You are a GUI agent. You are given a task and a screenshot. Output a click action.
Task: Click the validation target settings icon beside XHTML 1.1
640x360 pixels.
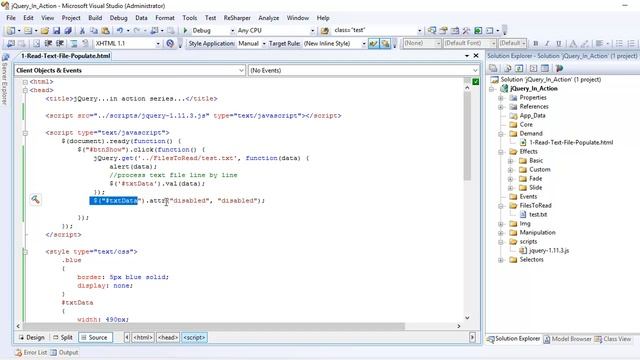coord(170,43)
